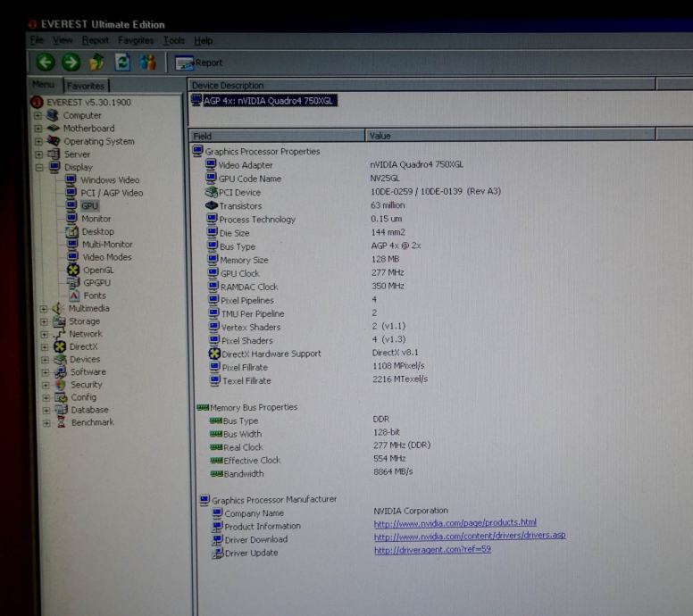Expand the Server tree node
The image size is (693, 616).
click(39, 154)
